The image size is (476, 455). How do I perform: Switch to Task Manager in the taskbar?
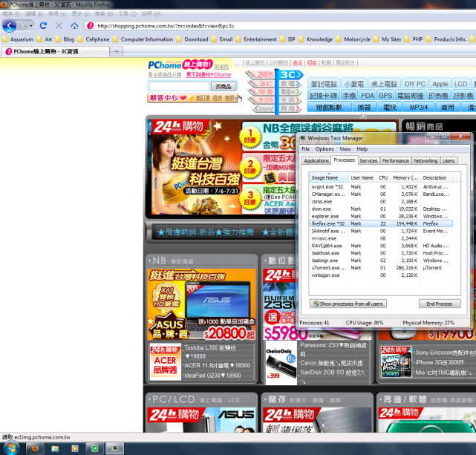114,448
